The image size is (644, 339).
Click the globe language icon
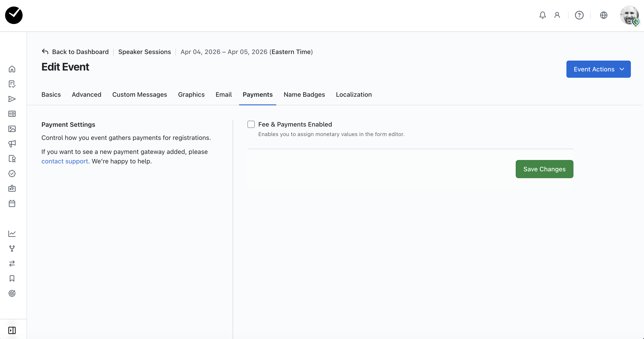[604, 15]
